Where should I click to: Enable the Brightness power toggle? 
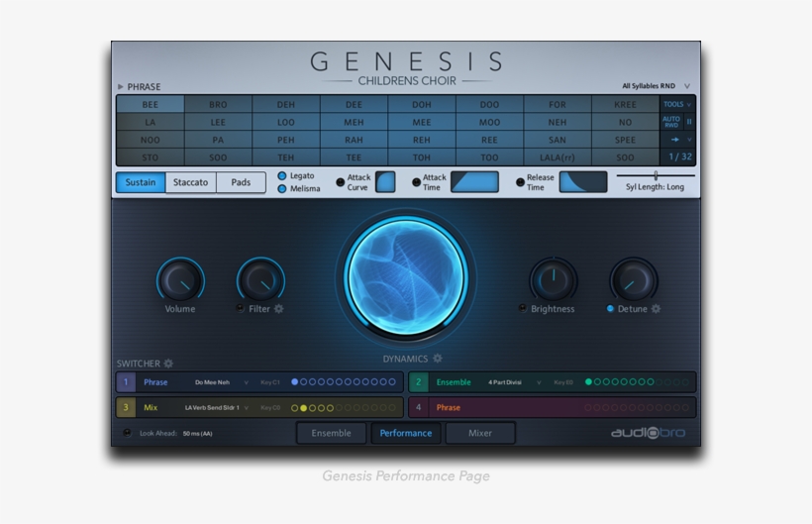(523, 309)
